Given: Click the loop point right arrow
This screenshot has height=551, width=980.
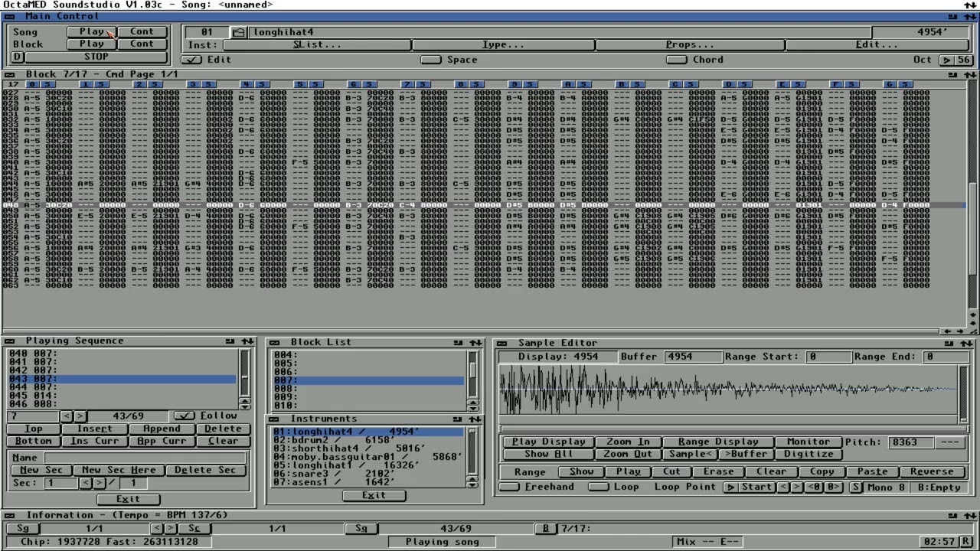Looking at the screenshot, I should 798,487.
